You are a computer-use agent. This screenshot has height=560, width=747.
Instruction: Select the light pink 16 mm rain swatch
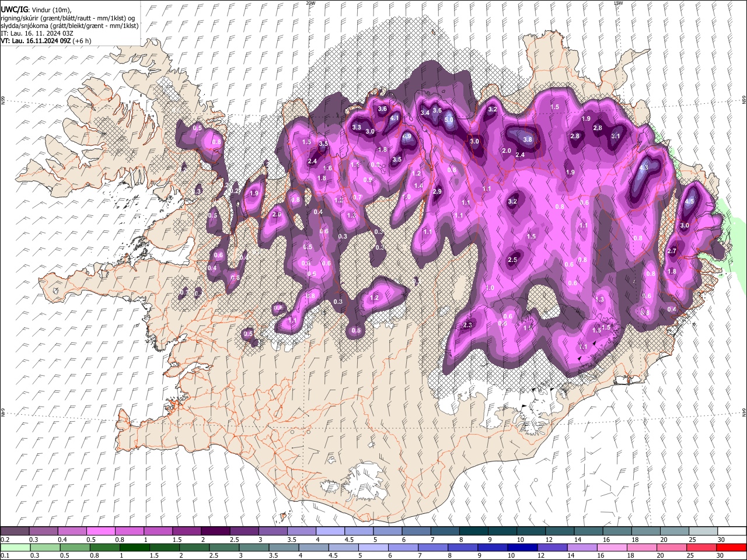(x=612, y=547)
